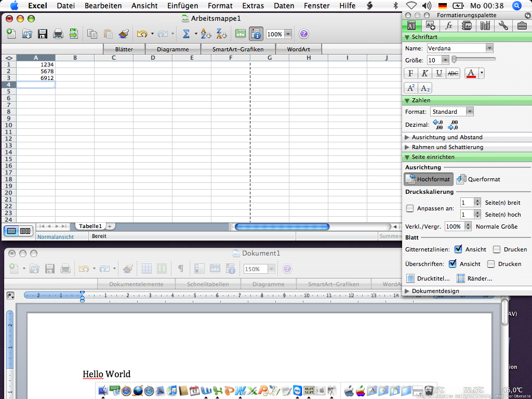Image resolution: width=532 pixels, height=399 pixels.
Task: Save the Excel workbook via floppy icon
Action: [x=43, y=34]
